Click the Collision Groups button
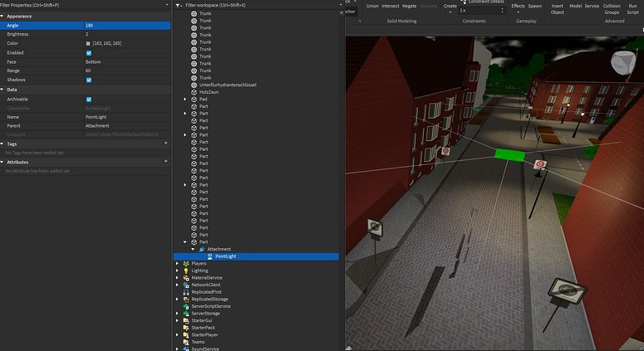 coord(612,9)
